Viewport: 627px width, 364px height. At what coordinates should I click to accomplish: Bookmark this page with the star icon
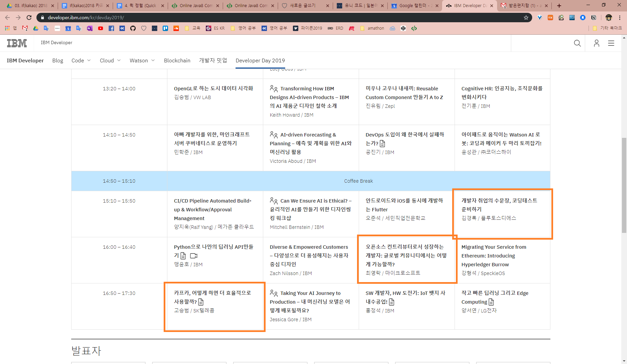(526, 18)
